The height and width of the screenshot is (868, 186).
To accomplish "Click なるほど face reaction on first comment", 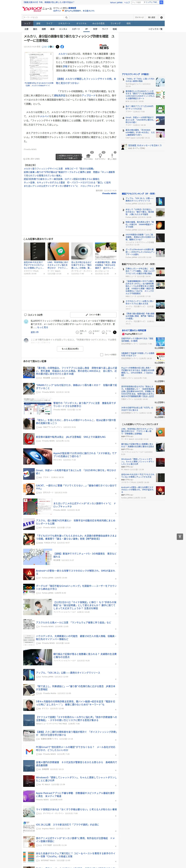I will (91, 332).
